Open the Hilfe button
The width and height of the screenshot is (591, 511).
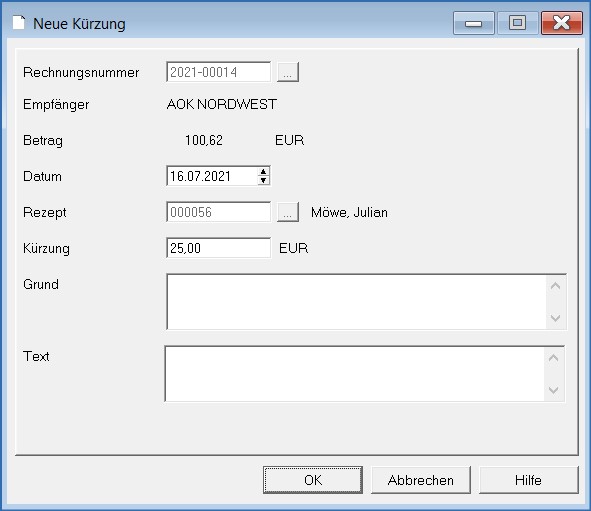coord(528,480)
